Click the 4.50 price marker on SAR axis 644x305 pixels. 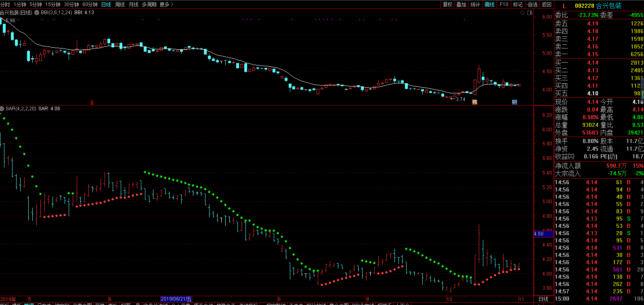(544, 234)
